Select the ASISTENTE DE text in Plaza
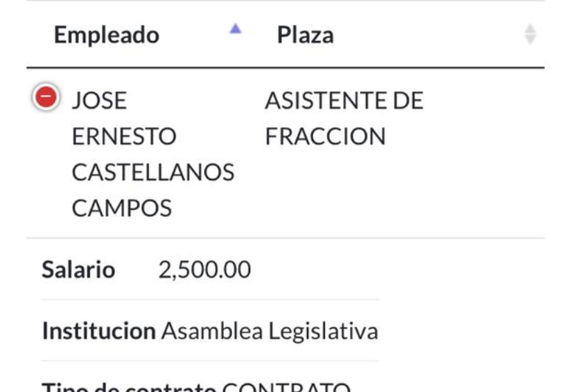564x392 pixels. click(344, 100)
